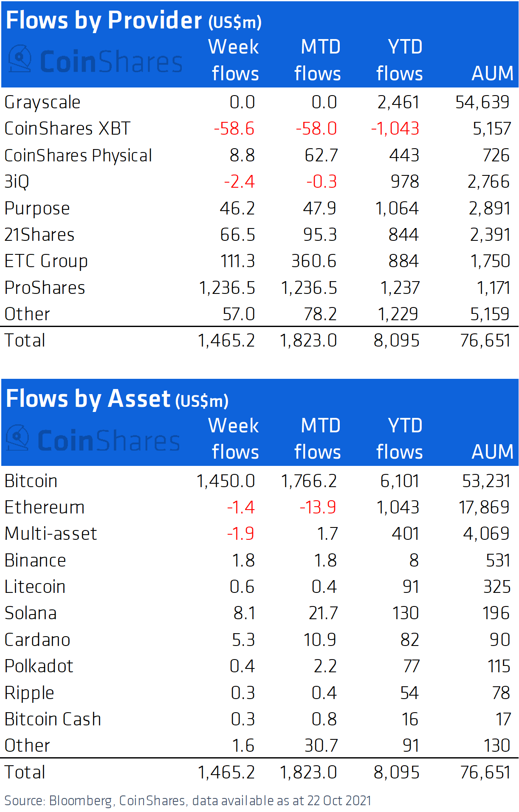Click the ProShares provider name
This screenshot has width=519, height=812.
click(x=45, y=288)
